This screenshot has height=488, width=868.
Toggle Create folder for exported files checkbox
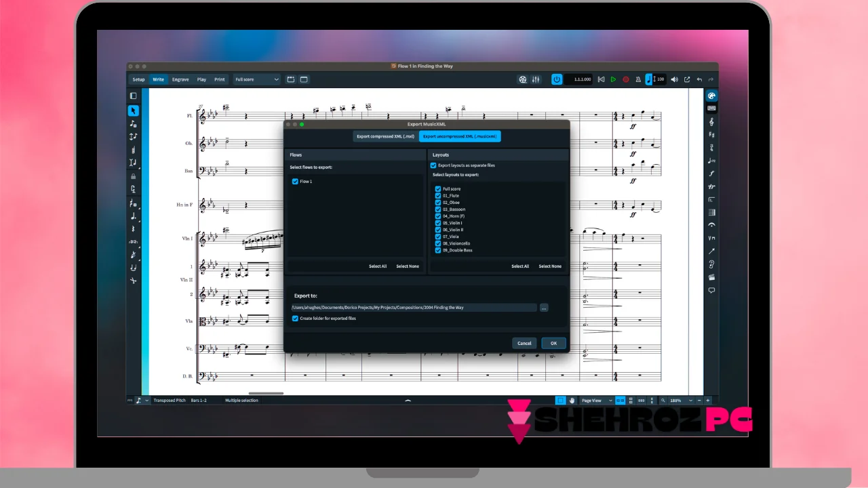(x=295, y=319)
